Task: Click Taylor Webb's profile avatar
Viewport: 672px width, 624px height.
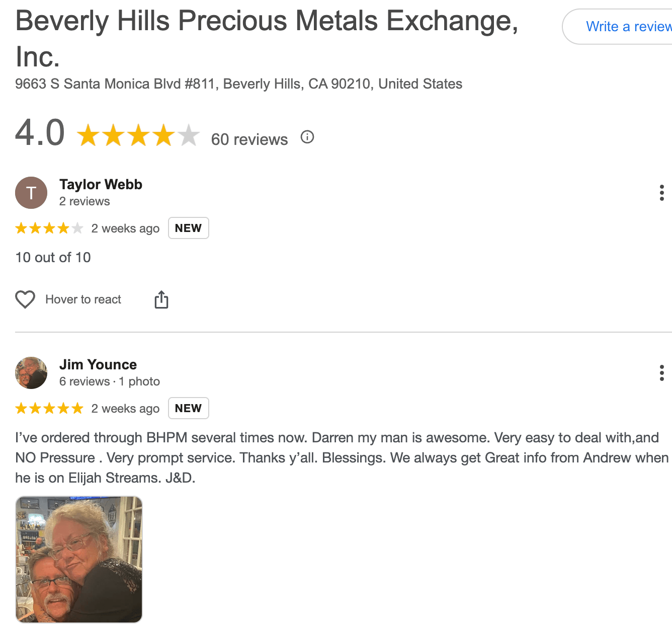Action: coord(31,193)
